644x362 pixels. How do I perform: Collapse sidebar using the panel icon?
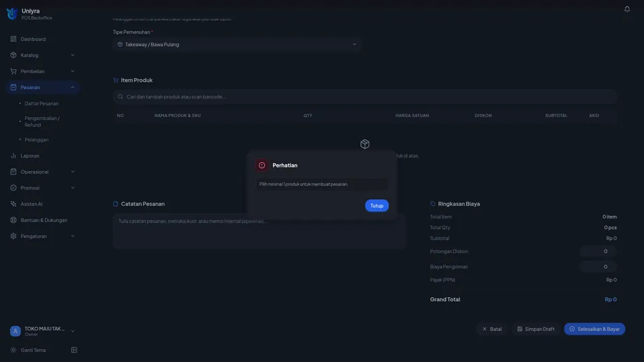tap(74, 350)
